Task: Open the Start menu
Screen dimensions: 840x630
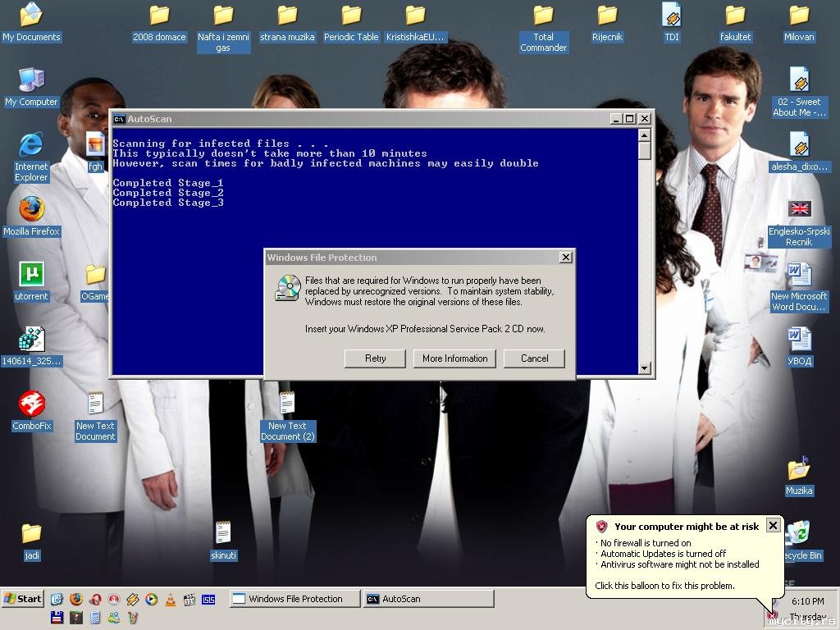Action: pyautogui.click(x=22, y=599)
